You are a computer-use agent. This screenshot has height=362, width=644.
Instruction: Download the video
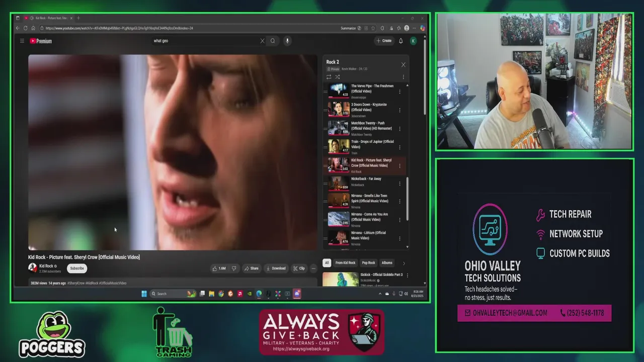click(276, 268)
